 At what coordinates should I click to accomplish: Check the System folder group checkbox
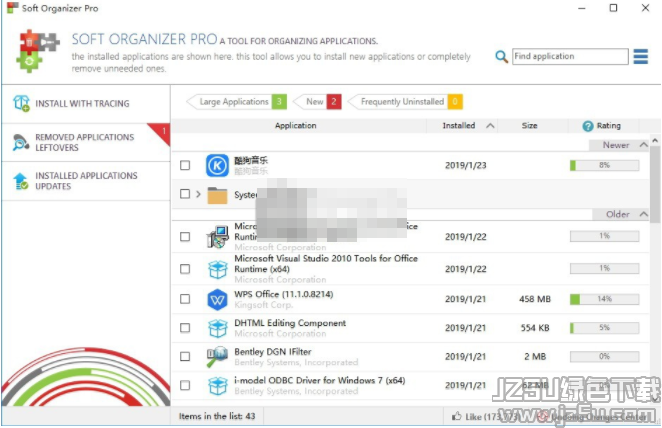[x=185, y=194]
